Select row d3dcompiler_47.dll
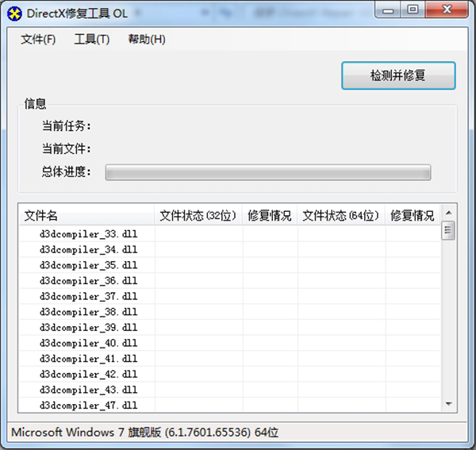Image resolution: width=476 pixels, height=450 pixels. coord(230,405)
